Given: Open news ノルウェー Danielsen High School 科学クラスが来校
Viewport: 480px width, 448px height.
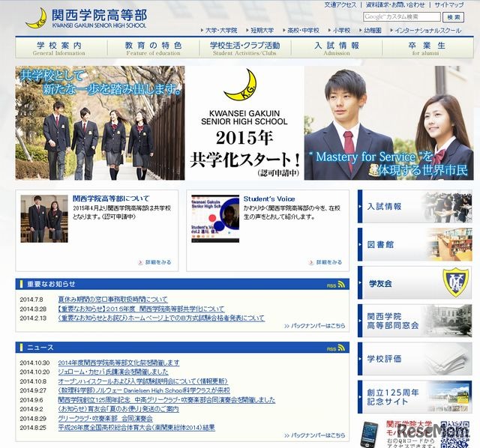Looking at the screenshot, I should tap(144, 390).
